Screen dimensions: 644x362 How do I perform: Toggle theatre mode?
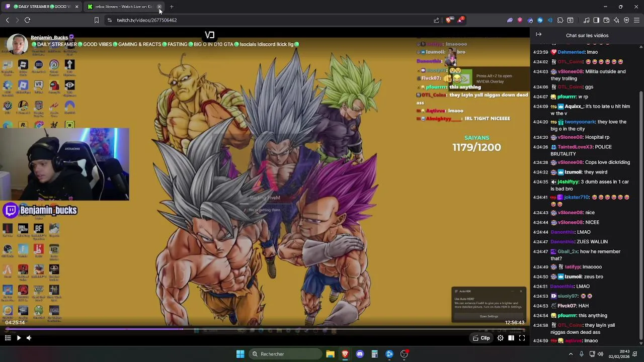tap(511, 338)
